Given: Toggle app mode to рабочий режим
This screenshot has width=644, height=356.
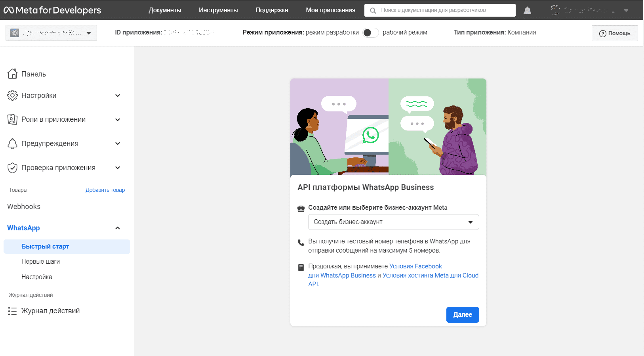Looking at the screenshot, I should pos(371,33).
